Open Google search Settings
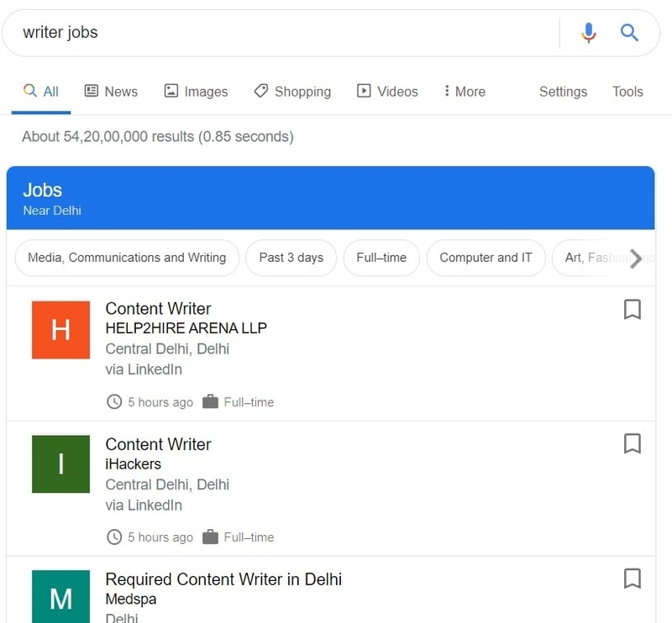 pos(562,92)
